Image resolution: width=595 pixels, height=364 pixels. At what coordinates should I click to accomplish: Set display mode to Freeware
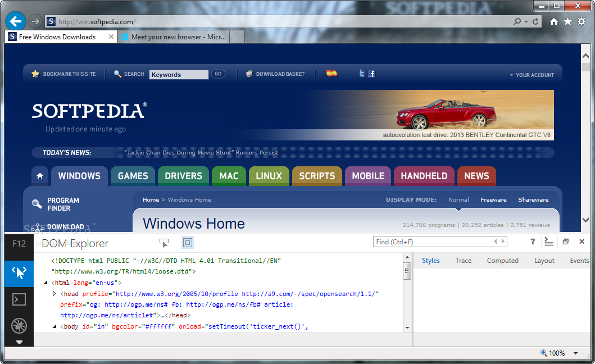point(493,199)
